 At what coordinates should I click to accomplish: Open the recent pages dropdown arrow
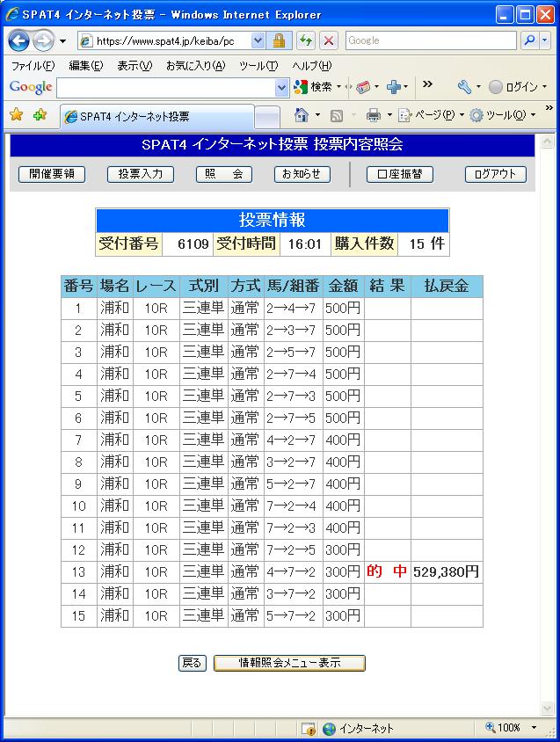[63, 41]
